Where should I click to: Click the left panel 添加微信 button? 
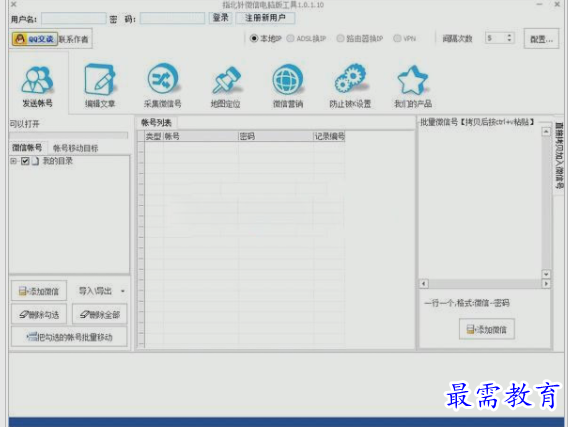coord(39,291)
